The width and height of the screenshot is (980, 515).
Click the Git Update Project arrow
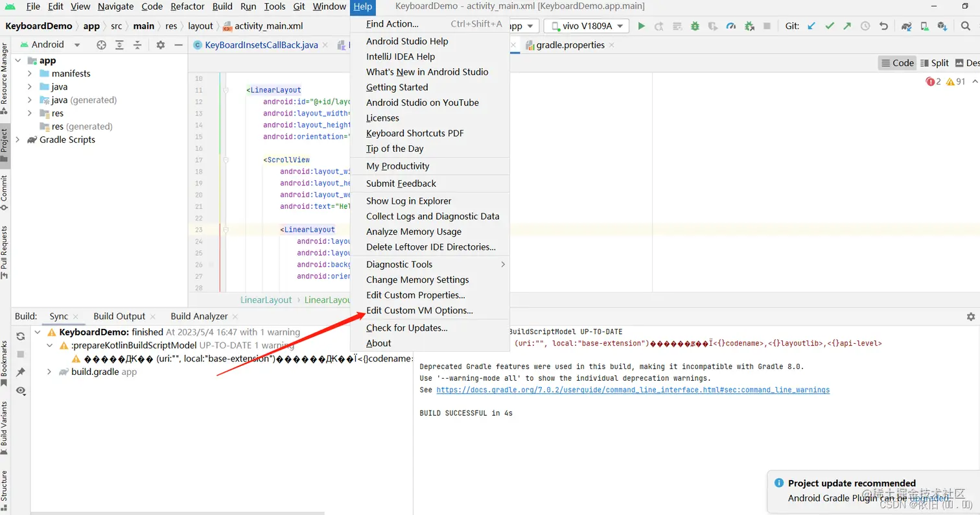tap(811, 26)
